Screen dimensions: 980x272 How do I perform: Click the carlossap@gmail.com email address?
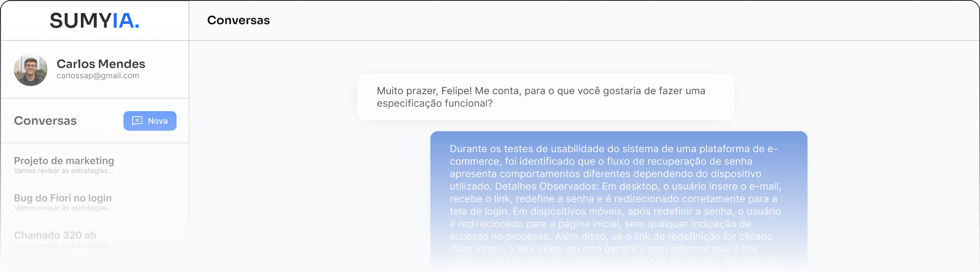pyautogui.click(x=98, y=76)
